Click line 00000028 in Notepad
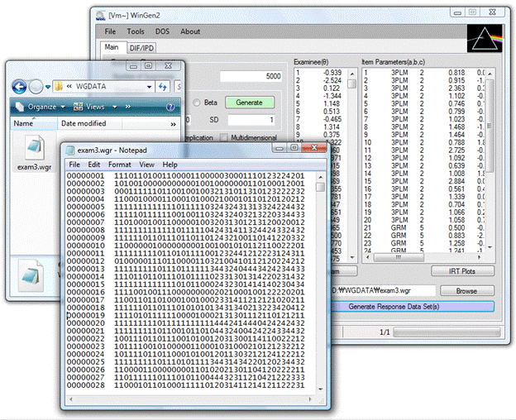 click(186, 385)
